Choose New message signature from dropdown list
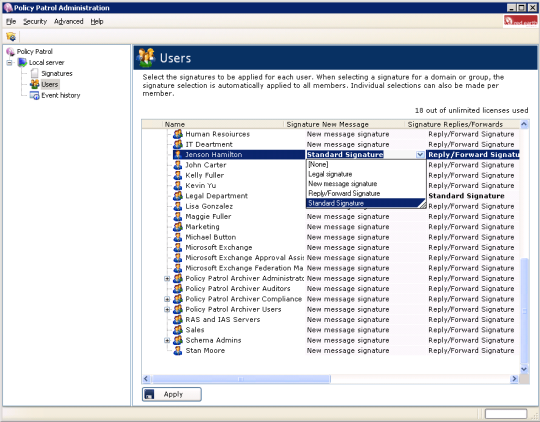 (366, 184)
